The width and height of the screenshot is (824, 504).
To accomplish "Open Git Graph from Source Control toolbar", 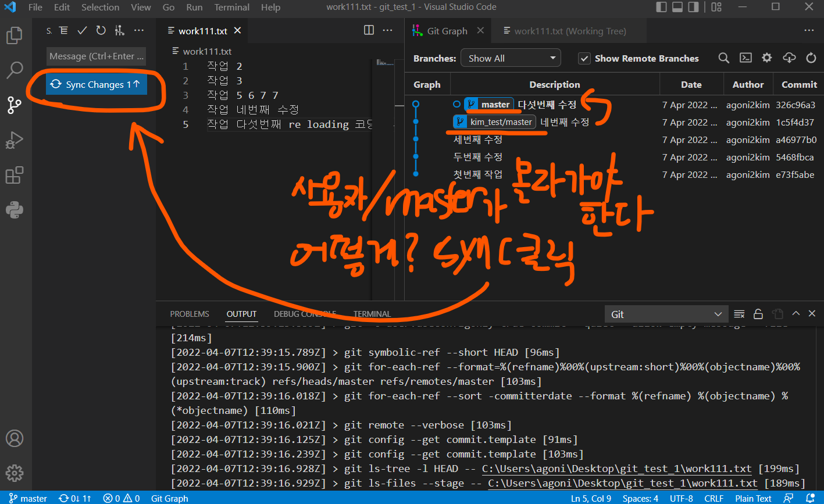I will 119,30.
